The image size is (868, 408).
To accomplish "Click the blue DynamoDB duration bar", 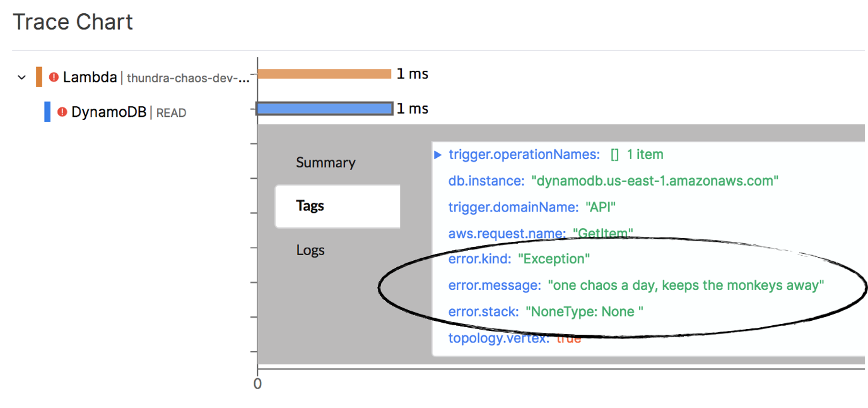I will [x=324, y=109].
